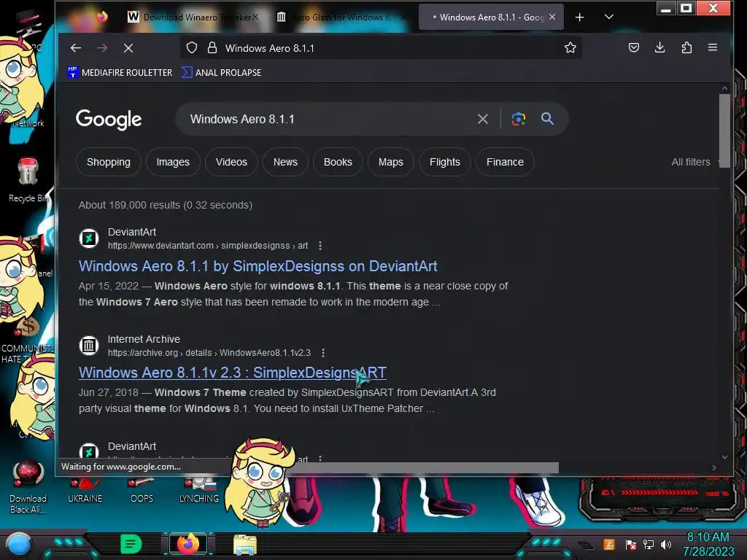
Task: Go back to the previous page
Action: (x=76, y=47)
